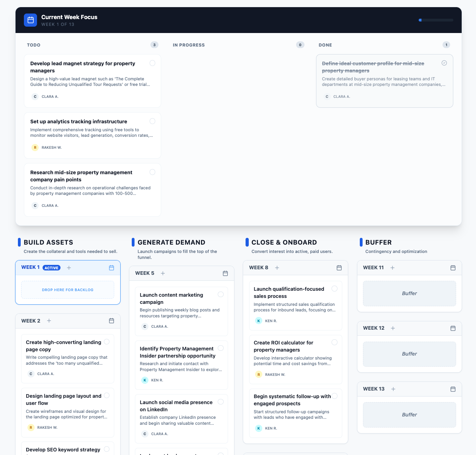Click Ken R. avatar on Property Management Insider card
476x455 pixels.
[144, 380]
